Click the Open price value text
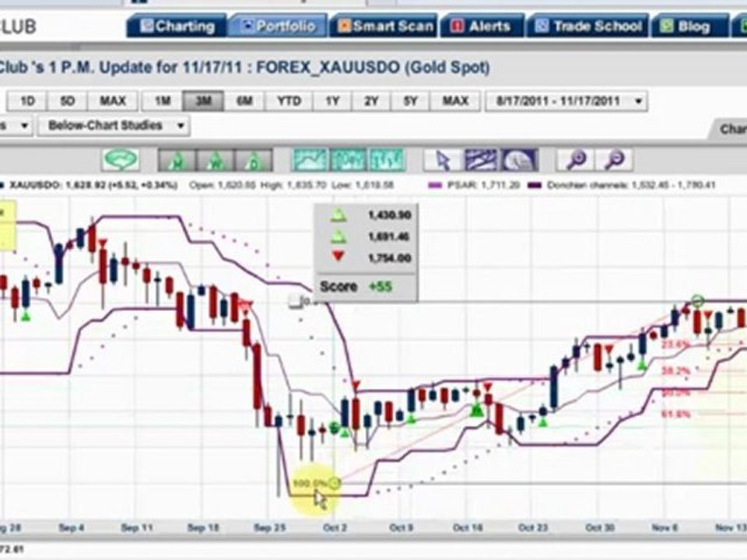The image size is (747, 560). 223,185
